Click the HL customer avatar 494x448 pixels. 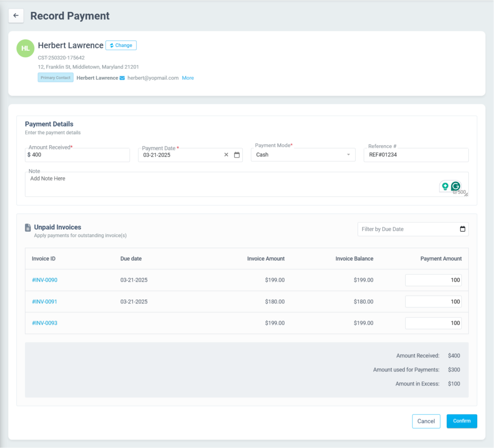pyautogui.click(x=26, y=48)
